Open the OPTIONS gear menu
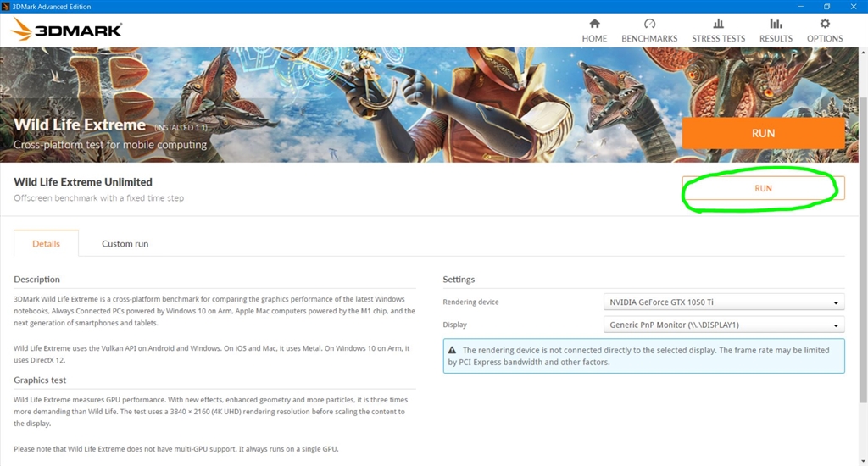868x466 pixels. [x=824, y=31]
